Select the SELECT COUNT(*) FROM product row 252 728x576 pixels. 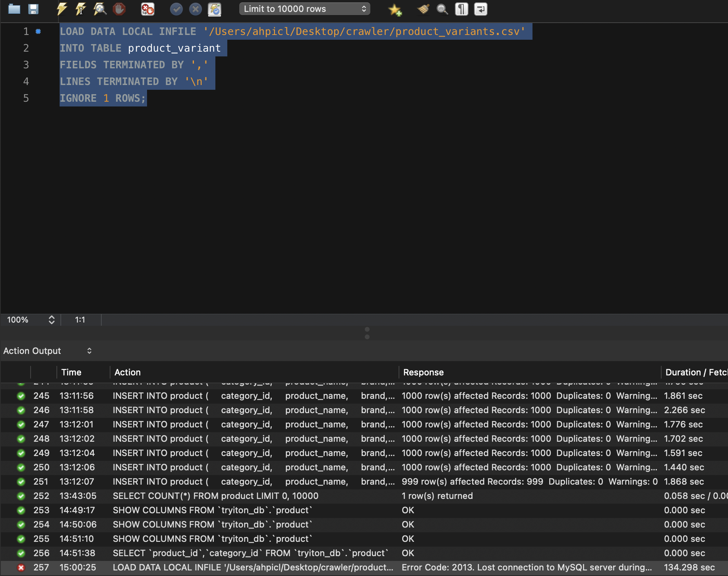click(215, 496)
